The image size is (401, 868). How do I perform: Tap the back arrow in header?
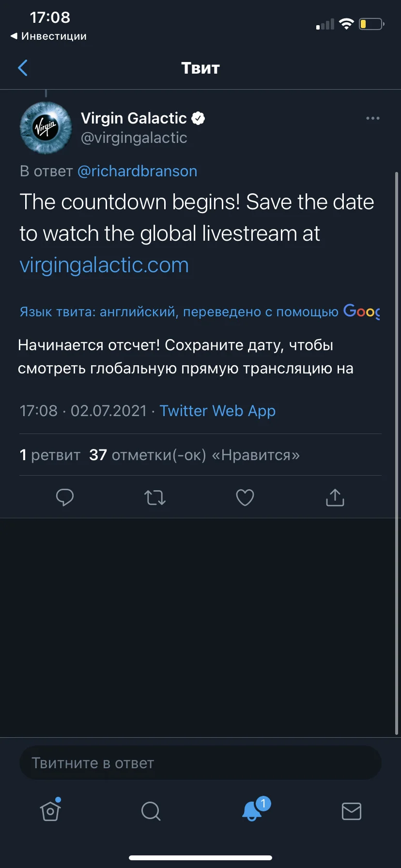click(x=23, y=68)
